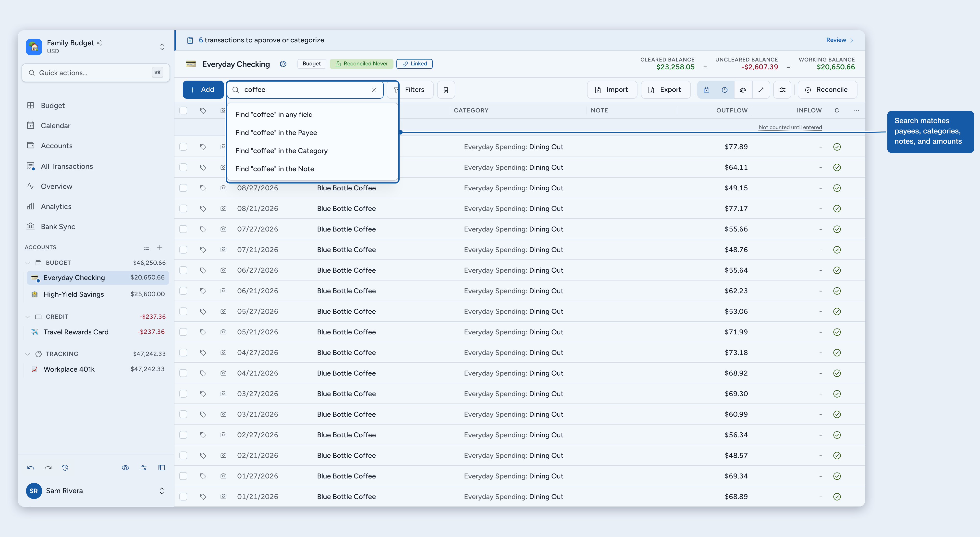Image resolution: width=980 pixels, height=537 pixels.
Task: Open account settings gear next to Everyday Checking
Action: tap(283, 64)
